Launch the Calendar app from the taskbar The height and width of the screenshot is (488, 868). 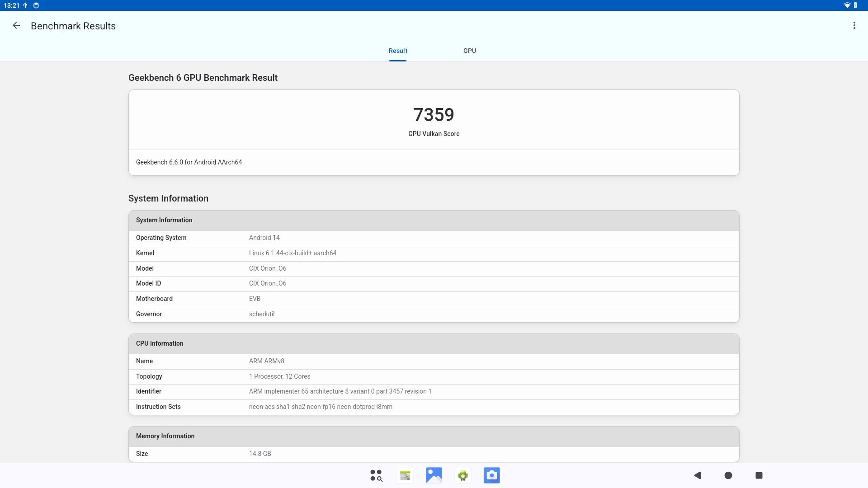(x=405, y=475)
